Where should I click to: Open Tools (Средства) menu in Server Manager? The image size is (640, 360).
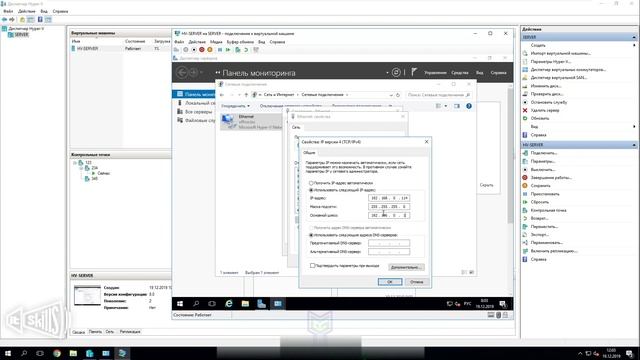[460, 73]
